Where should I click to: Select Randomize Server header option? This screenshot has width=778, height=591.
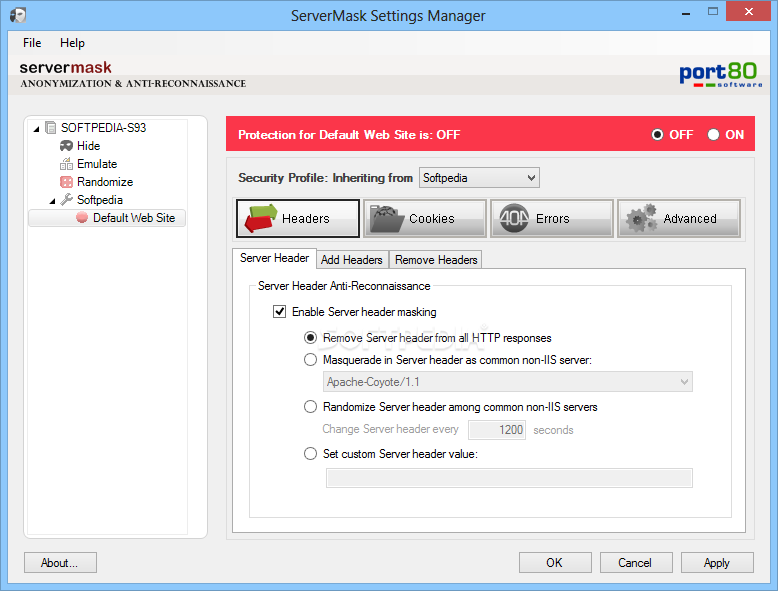pos(310,407)
